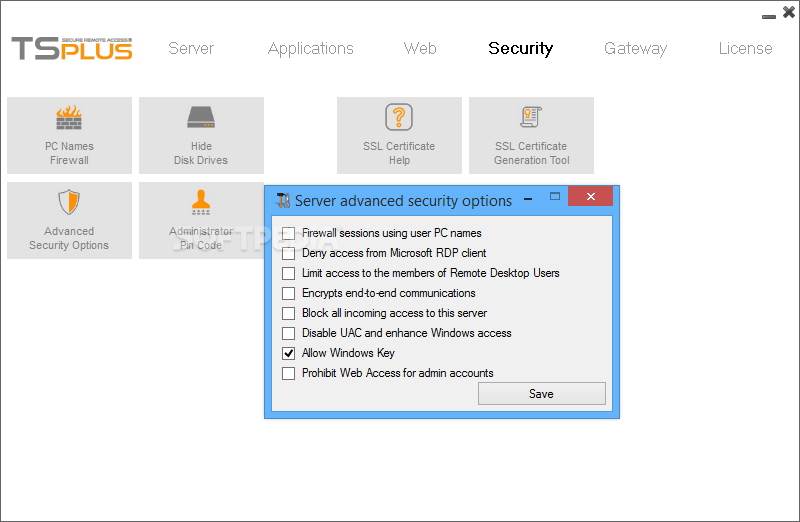Go to the Gateway tab
Screen dimensions: 800x522
(x=635, y=48)
